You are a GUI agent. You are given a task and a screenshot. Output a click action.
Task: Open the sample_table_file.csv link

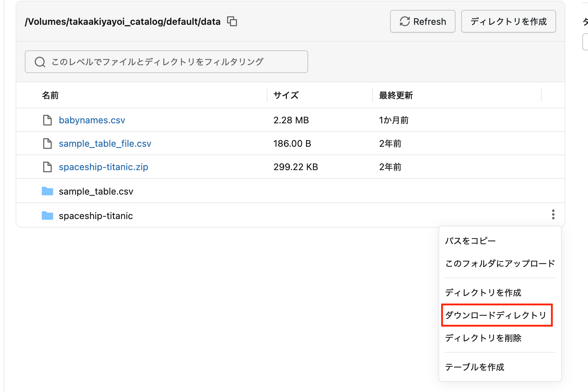coord(105,143)
